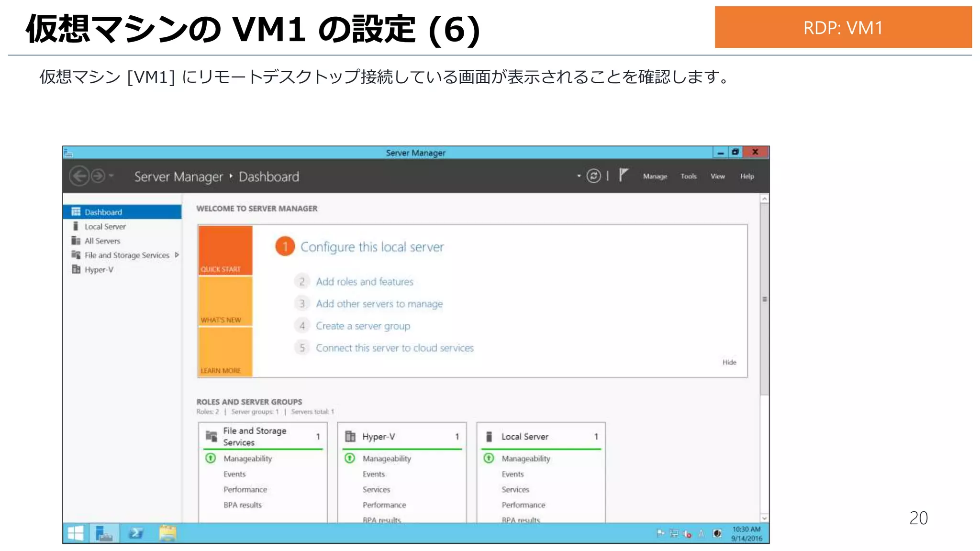Click the All Servers sidebar icon
The image size is (980, 551).
tap(76, 240)
